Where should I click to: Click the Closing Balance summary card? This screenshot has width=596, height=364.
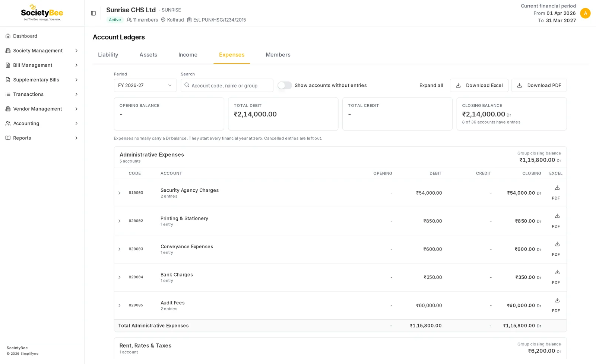[511, 114]
